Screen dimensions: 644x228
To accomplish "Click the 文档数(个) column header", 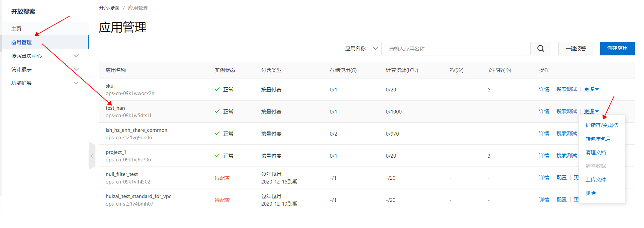I will [x=499, y=70].
